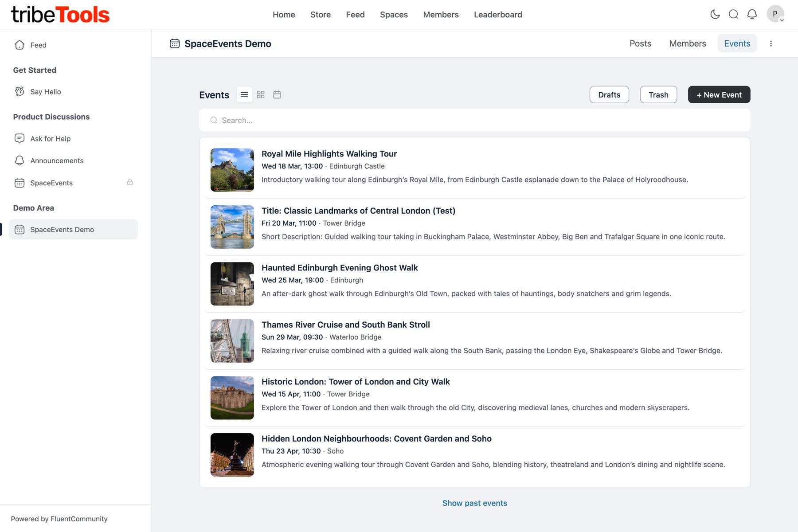Viewport: 798px width, 532px height.
Task: Toggle dark mode with the moon icon
Action: 715,14
